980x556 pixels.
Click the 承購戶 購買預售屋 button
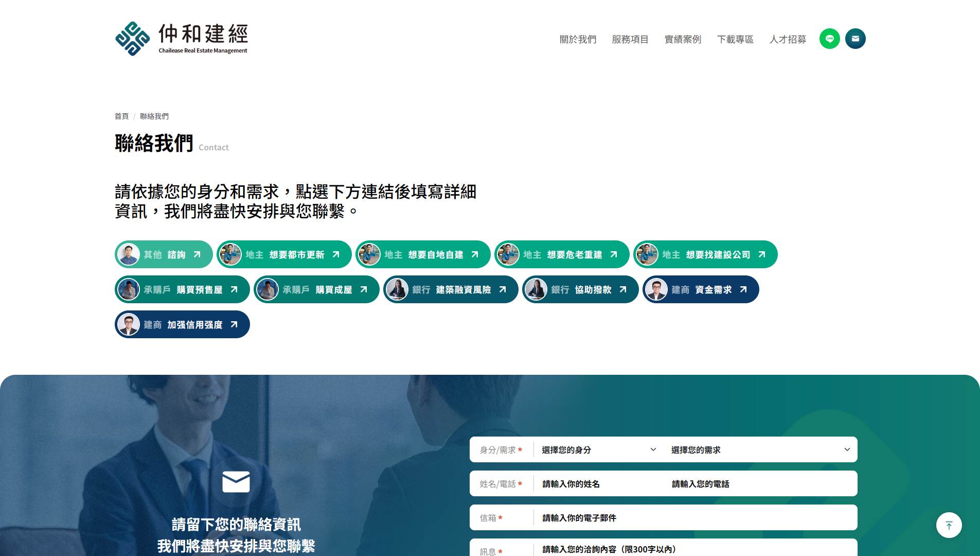click(x=182, y=289)
